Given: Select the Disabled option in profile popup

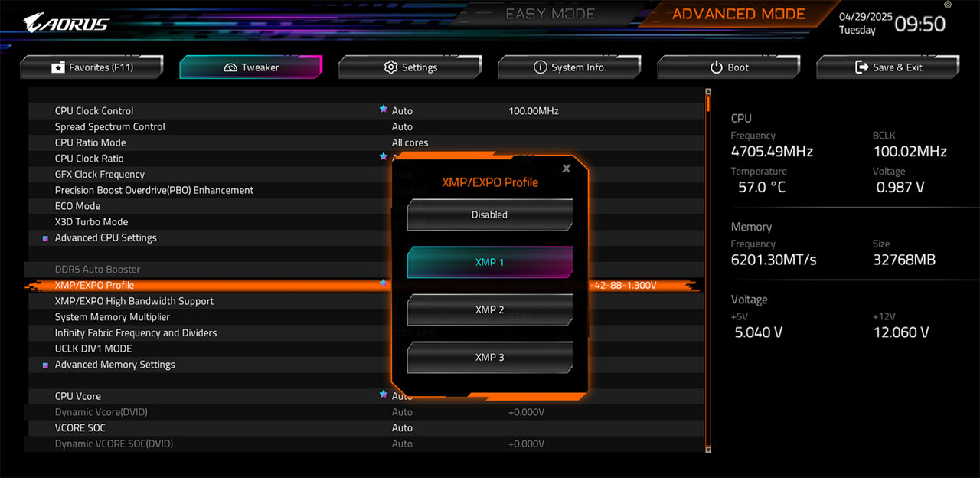Looking at the screenshot, I should [489, 215].
